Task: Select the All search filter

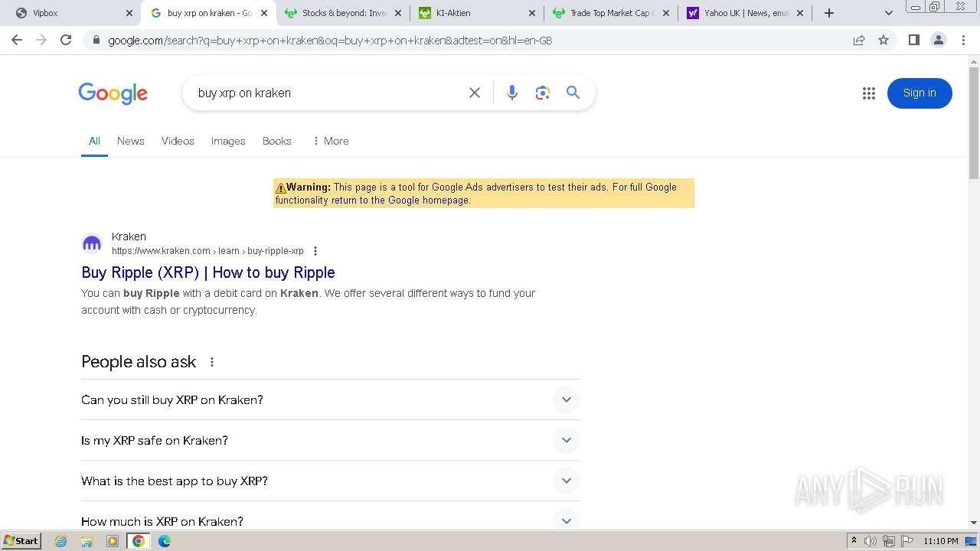Action: click(x=94, y=141)
